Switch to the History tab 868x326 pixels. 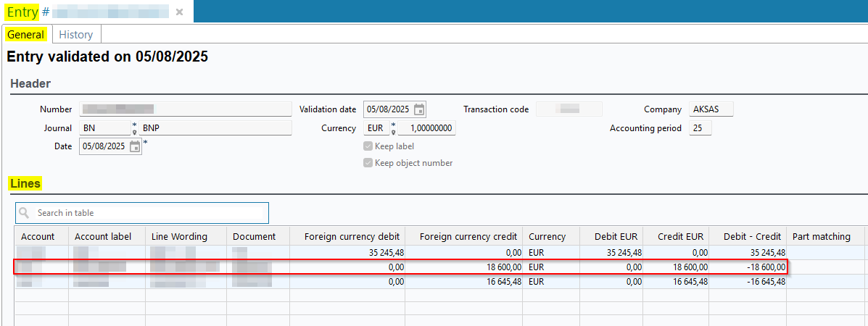pyautogui.click(x=76, y=35)
